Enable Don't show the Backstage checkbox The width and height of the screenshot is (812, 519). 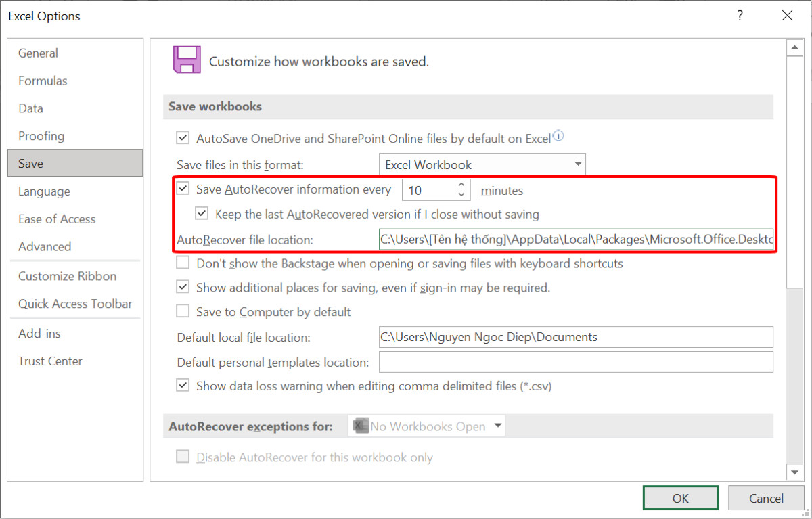click(183, 263)
